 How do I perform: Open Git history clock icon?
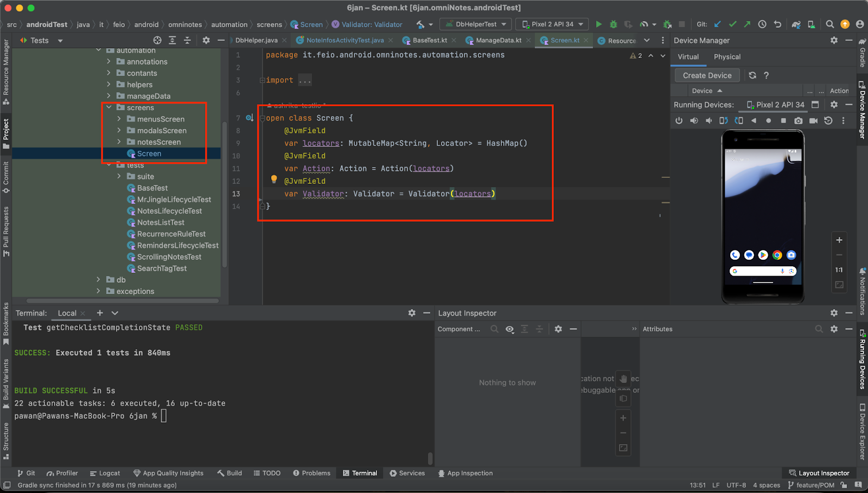tap(762, 24)
